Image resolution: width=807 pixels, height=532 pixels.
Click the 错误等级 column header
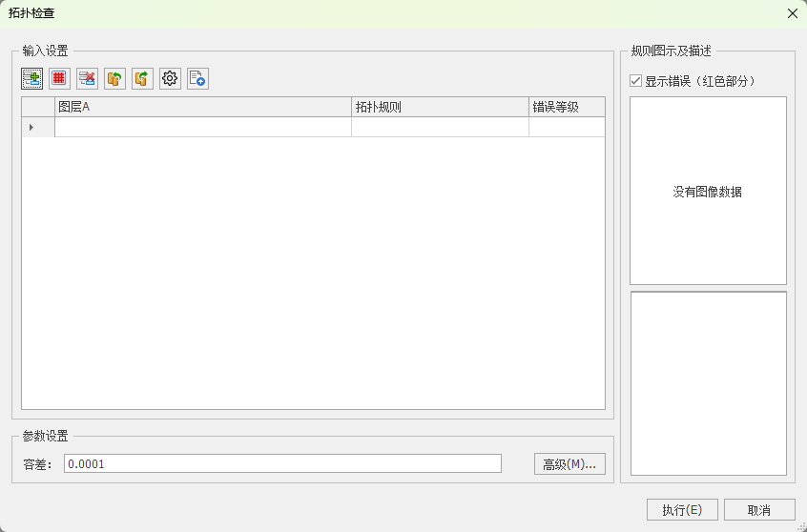[x=567, y=107]
